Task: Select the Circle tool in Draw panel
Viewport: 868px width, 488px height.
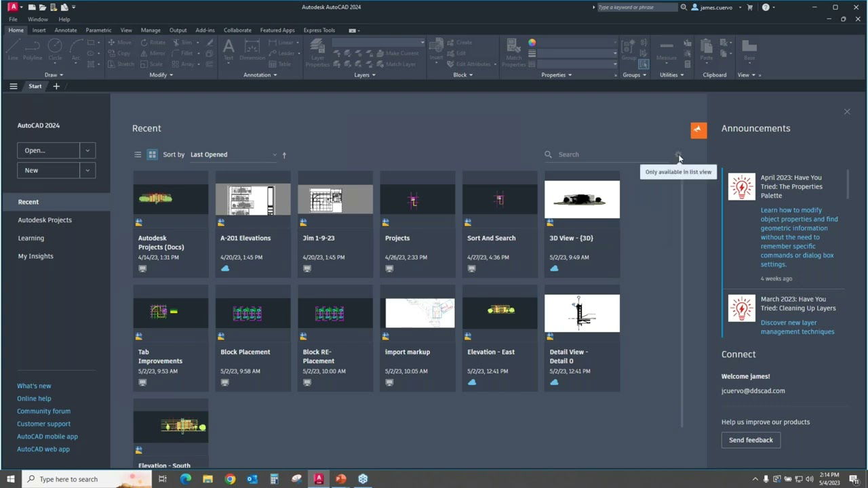Action: [55, 49]
